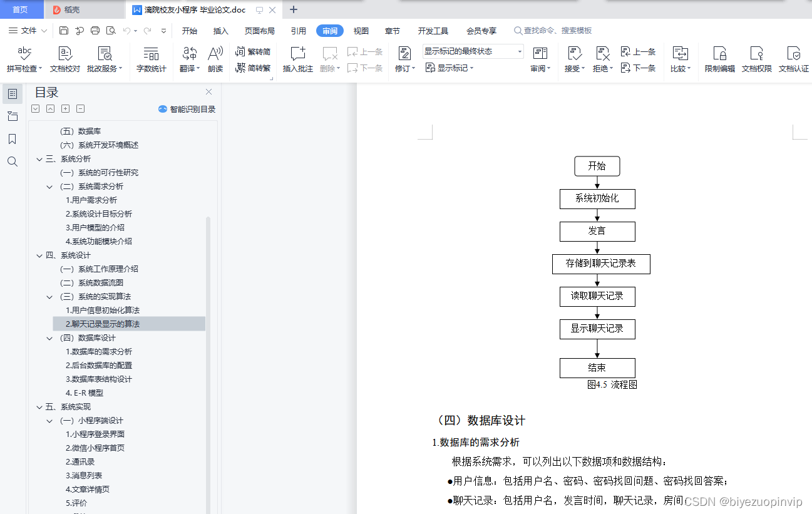This screenshot has height=514, width=812.
Task: Open the bookmarks panel in the left sidebar
Action: (12, 139)
